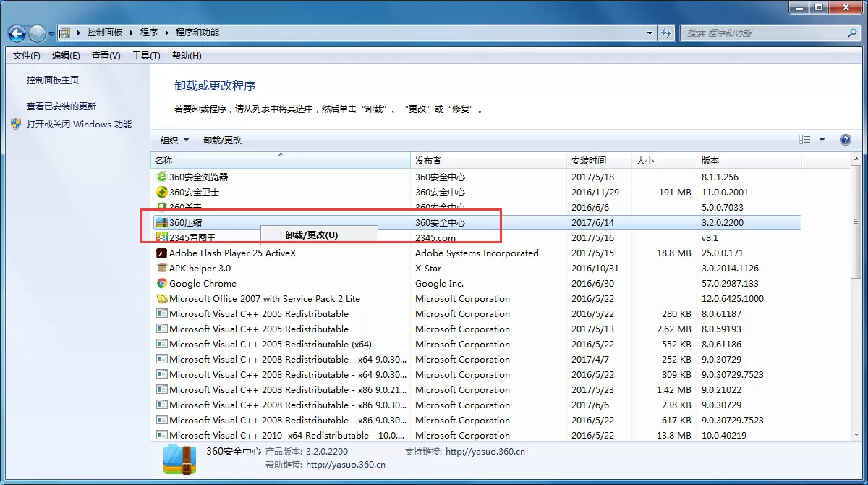Viewport: 868px width, 485px height.
Task: Choose 卸载/更改(U) in context menu
Action: click(x=319, y=235)
